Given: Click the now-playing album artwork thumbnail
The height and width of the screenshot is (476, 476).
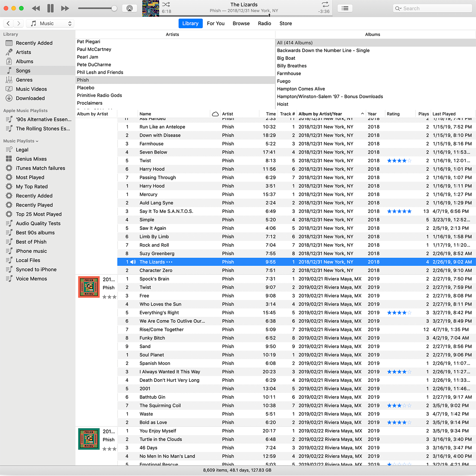Looking at the screenshot, I should (x=151, y=8).
